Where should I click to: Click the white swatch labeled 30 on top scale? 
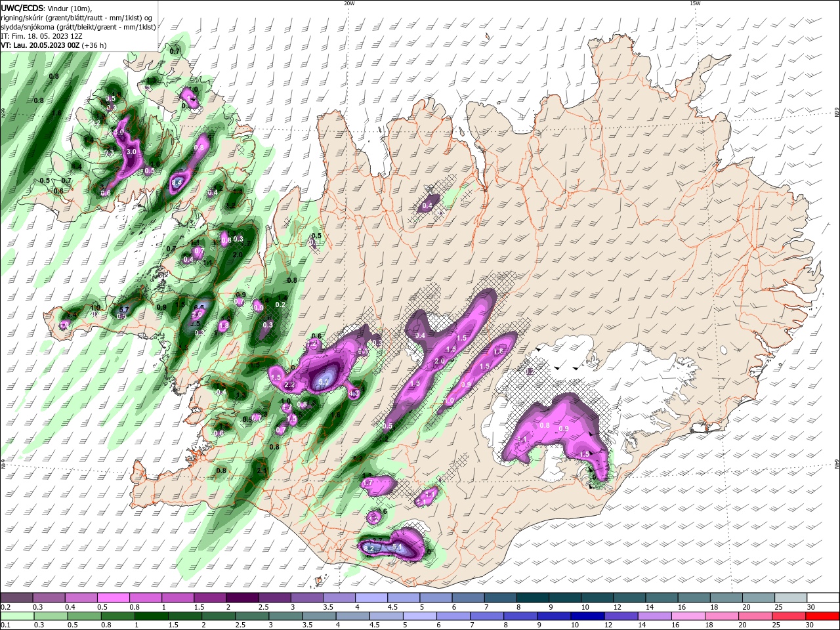point(823,598)
